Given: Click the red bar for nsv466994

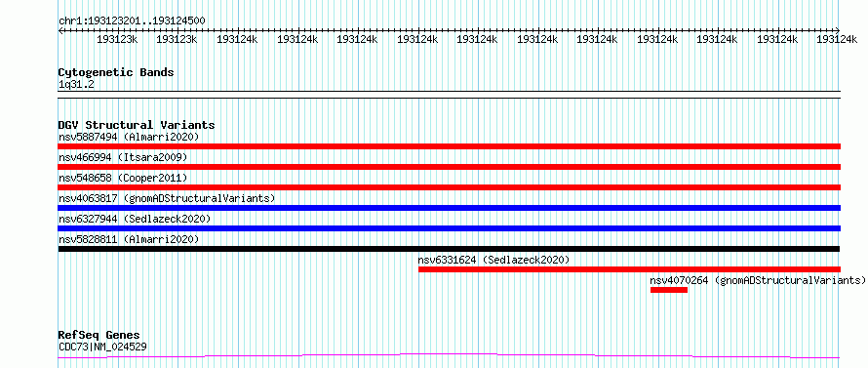Looking at the screenshot, I should click(x=450, y=167).
